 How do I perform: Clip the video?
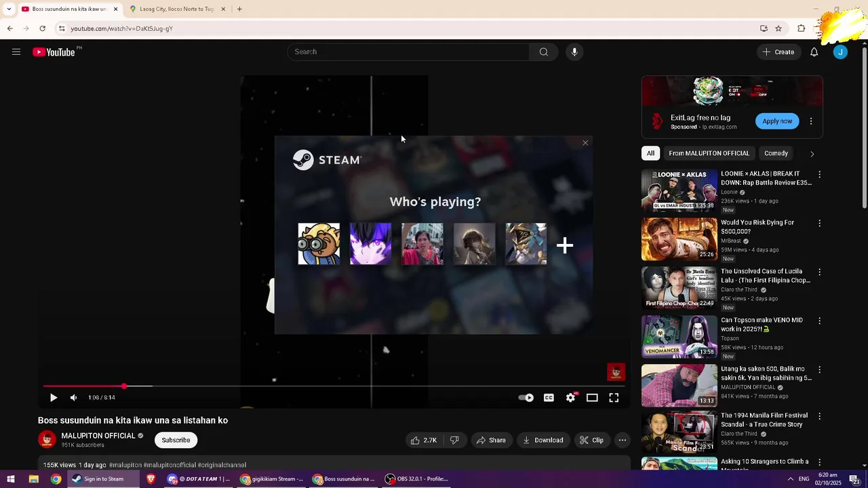(591, 440)
